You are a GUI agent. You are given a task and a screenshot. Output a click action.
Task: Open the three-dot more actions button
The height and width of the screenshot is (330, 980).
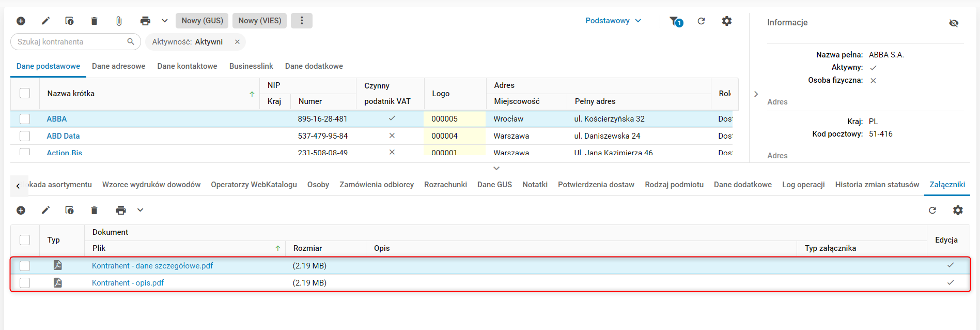[302, 21]
